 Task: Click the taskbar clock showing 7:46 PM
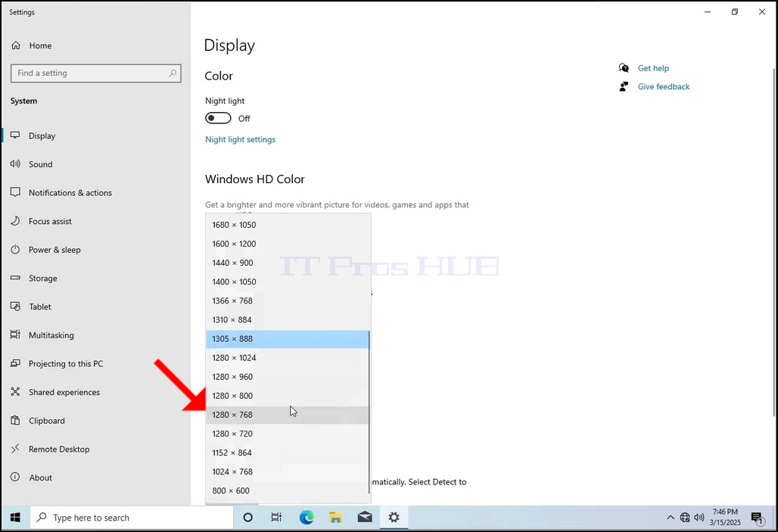(725, 517)
